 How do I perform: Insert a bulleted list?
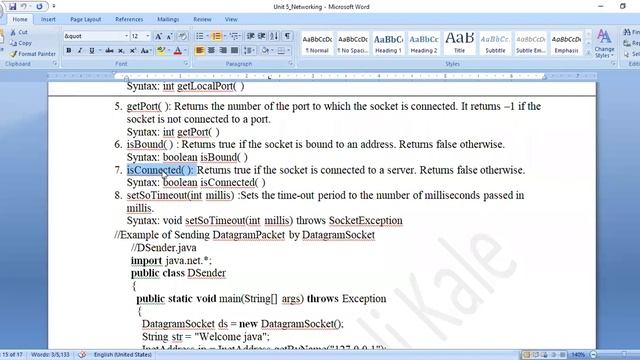(200, 36)
